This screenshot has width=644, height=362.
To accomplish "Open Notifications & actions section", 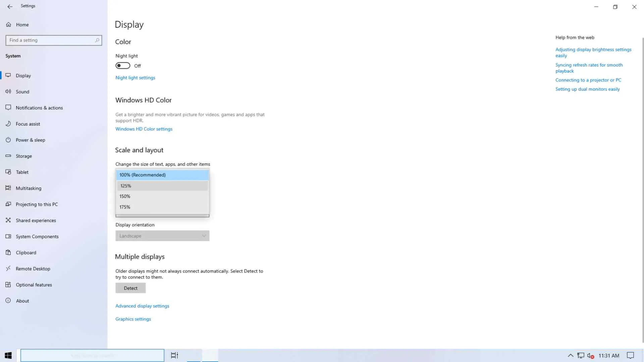I will [39, 108].
